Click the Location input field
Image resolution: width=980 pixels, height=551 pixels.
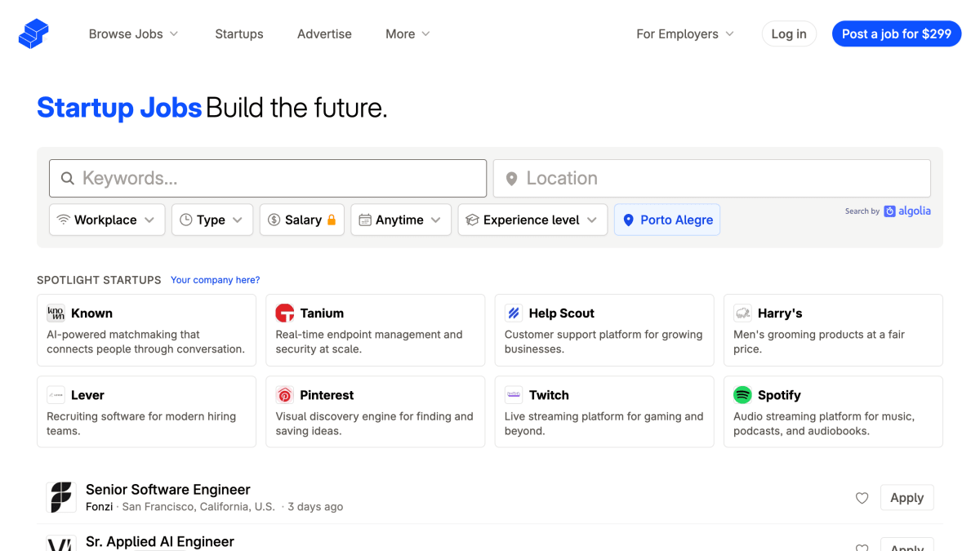pyautogui.click(x=712, y=178)
